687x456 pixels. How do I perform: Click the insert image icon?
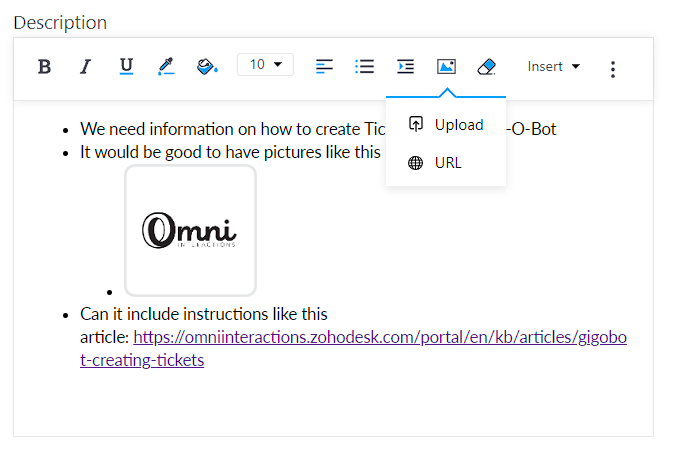pyautogui.click(x=446, y=67)
